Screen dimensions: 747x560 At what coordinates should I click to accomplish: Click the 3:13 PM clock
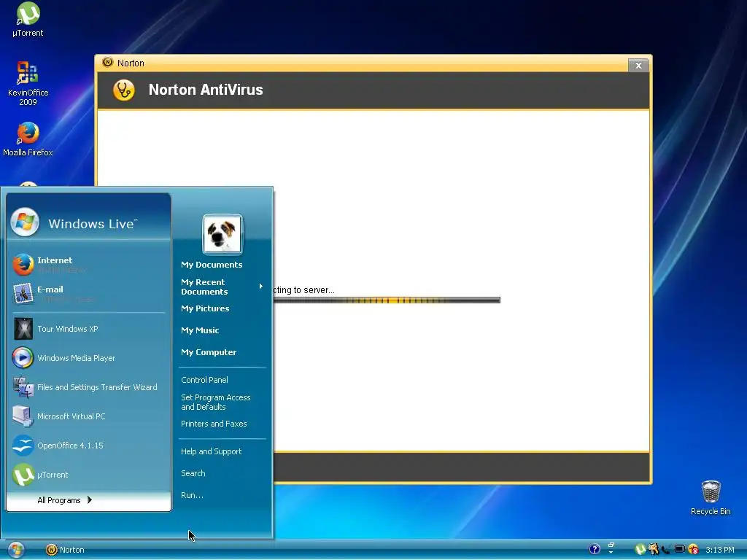click(x=720, y=550)
